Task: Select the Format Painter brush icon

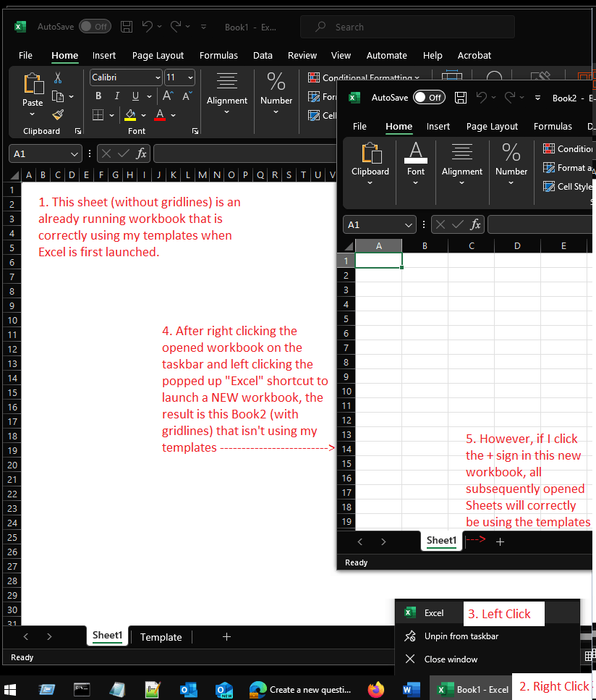Action: click(58, 114)
